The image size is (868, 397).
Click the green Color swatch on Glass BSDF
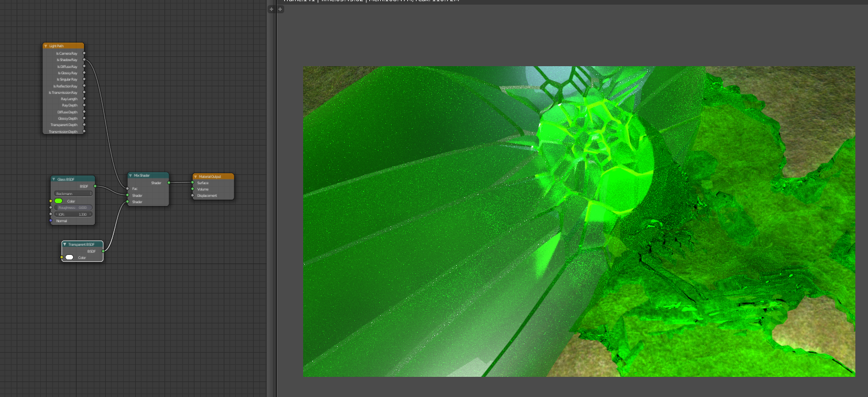tap(58, 201)
